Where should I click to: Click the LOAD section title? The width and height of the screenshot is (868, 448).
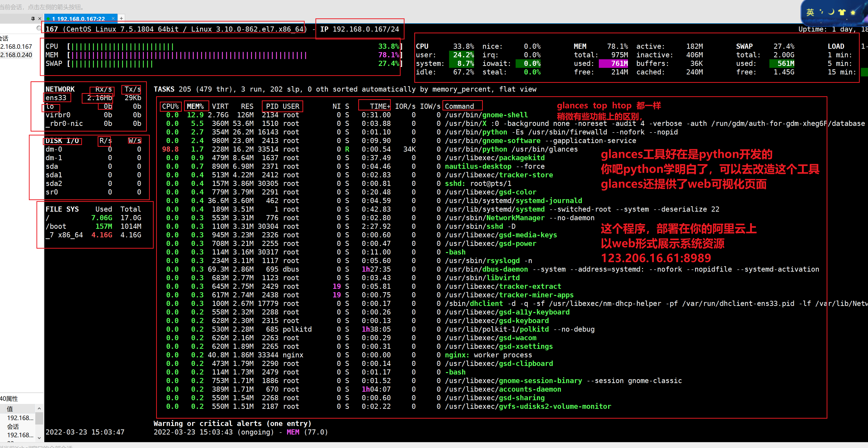pyautogui.click(x=836, y=46)
